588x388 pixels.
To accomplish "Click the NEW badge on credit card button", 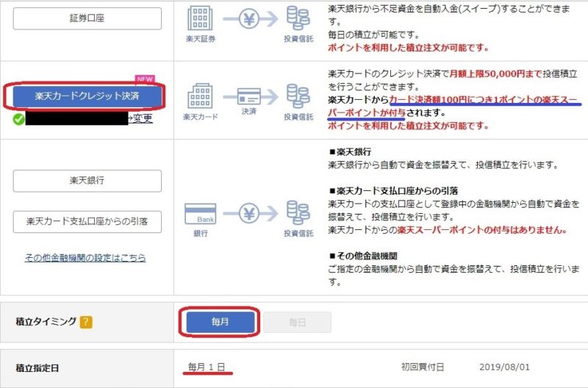I will [x=145, y=79].
